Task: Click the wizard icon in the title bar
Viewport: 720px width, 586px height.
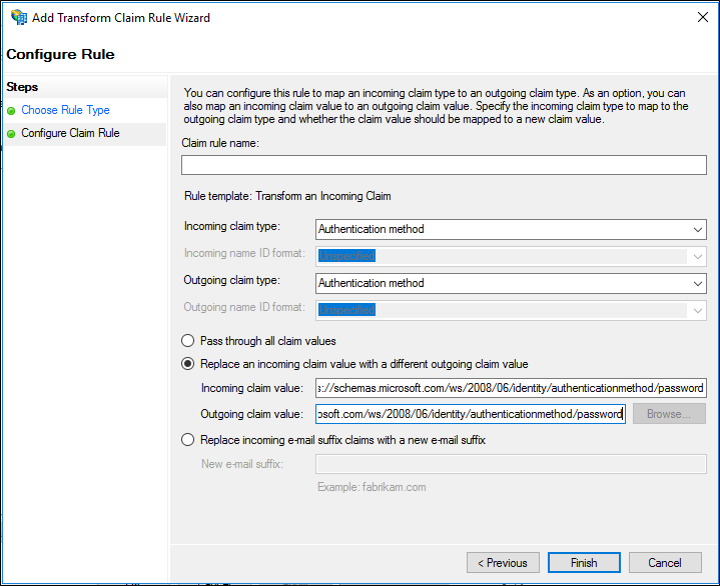Action: [18, 17]
